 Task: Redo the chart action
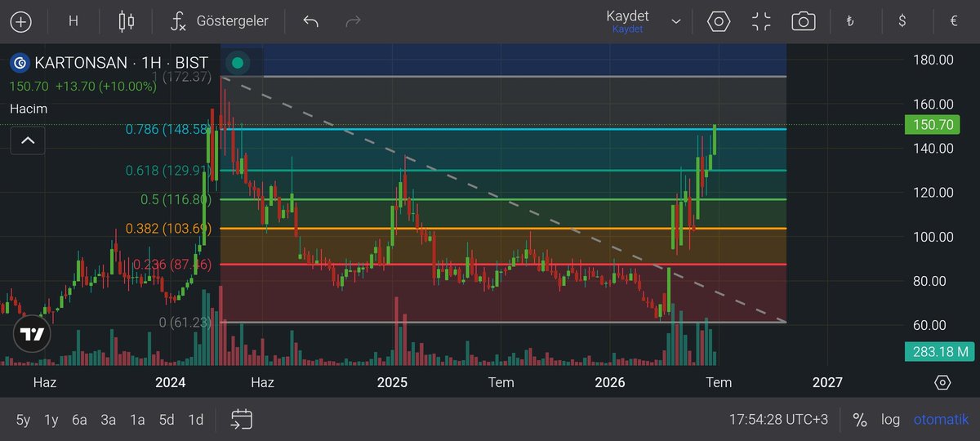tap(353, 21)
